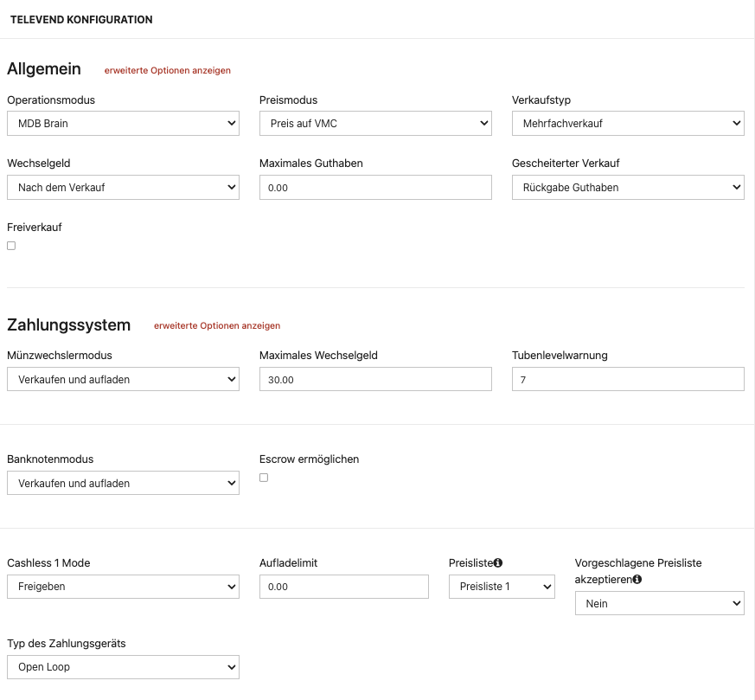The height and width of the screenshot is (700, 755).
Task: Expand the Banknotenmodus dropdown
Action: point(123,484)
